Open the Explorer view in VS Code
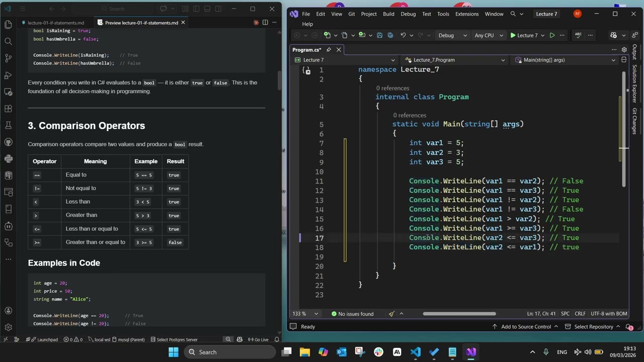Viewport: 644px width, 362px height. pyautogui.click(x=8, y=24)
